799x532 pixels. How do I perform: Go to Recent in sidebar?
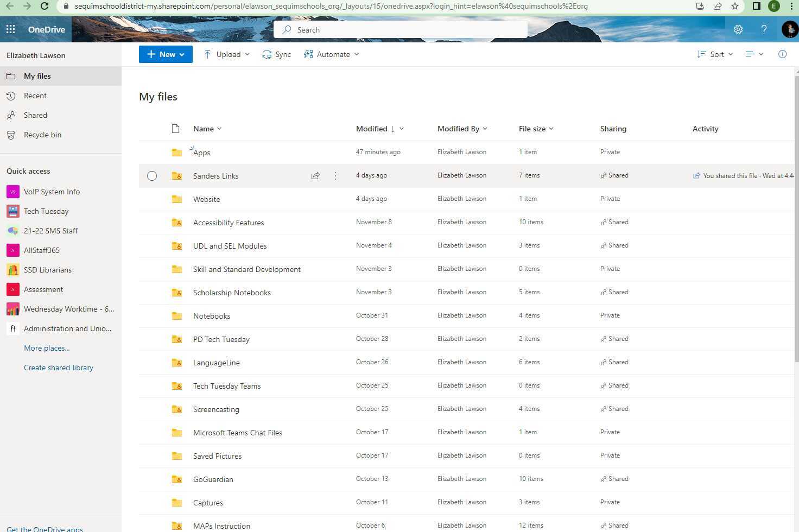click(35, 96)
